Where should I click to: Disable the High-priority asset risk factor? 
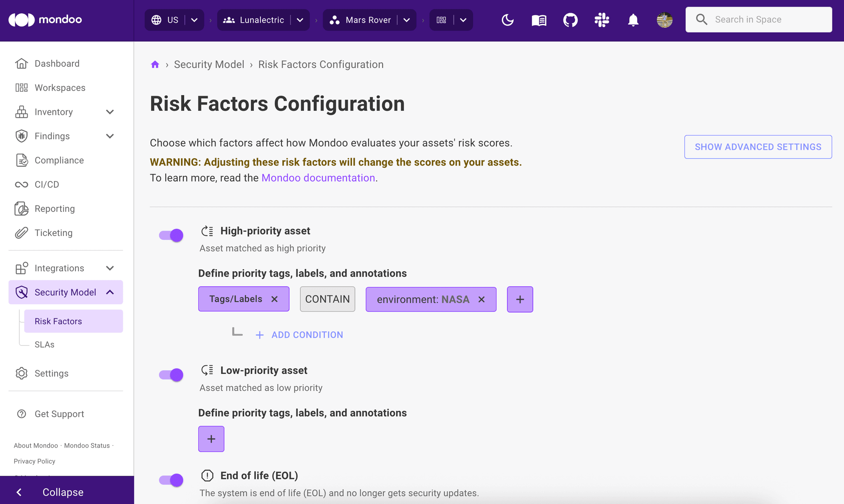(171, 235)
